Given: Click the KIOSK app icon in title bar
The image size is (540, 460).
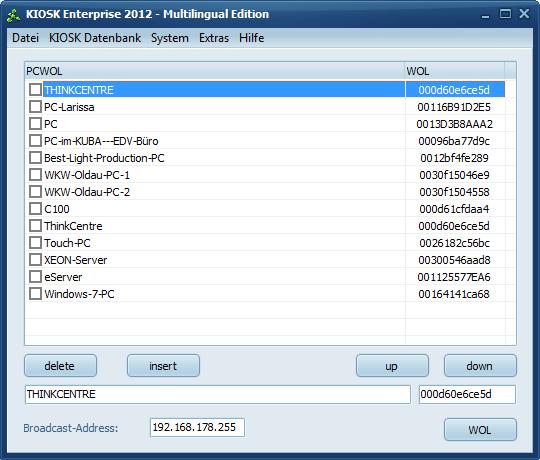Looking at the screenshot, I should coord(14,15).
